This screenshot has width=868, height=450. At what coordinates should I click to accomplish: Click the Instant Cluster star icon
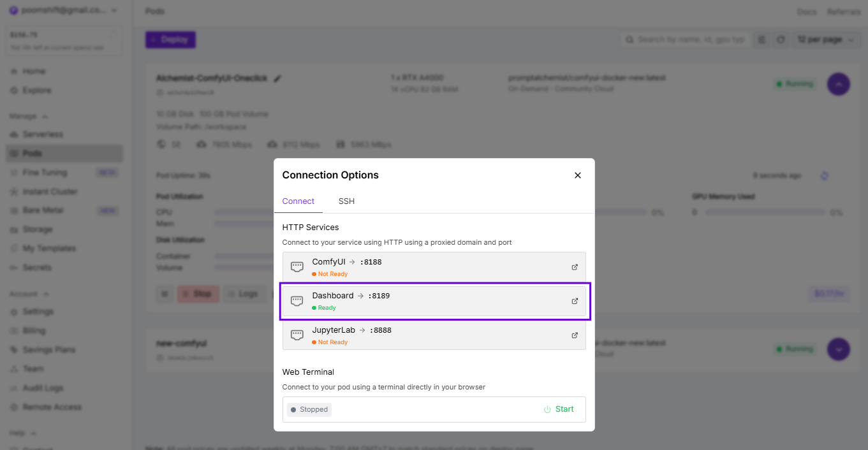click(14, 192)
